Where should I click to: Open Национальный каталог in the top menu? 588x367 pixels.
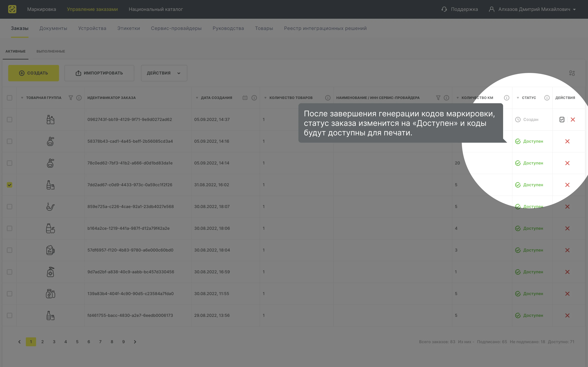click(156, 9)
